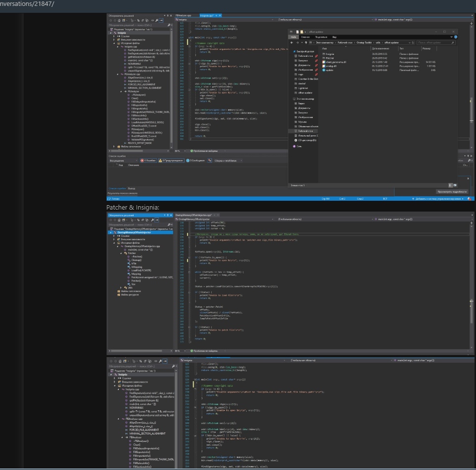Click search magnifier in bottom screenshot's Solution Explorer
This screenshot has width=476, height=470.
(173, 366)
